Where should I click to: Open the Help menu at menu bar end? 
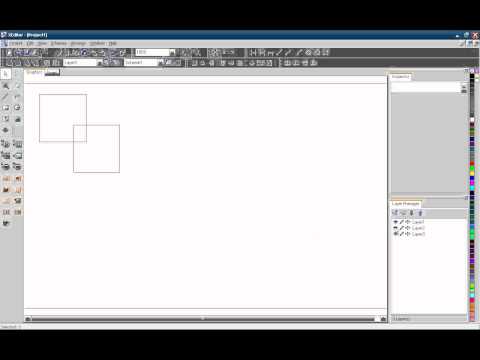point(113,44)
